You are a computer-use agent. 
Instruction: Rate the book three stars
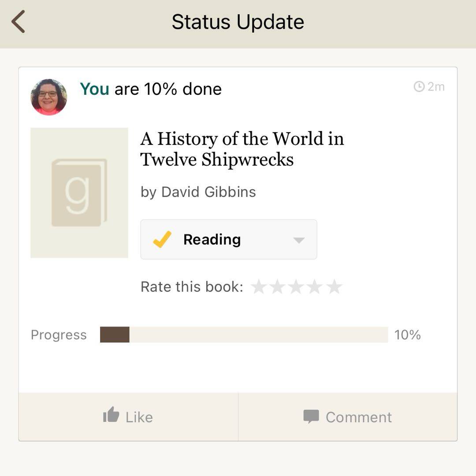pos(296,287)
